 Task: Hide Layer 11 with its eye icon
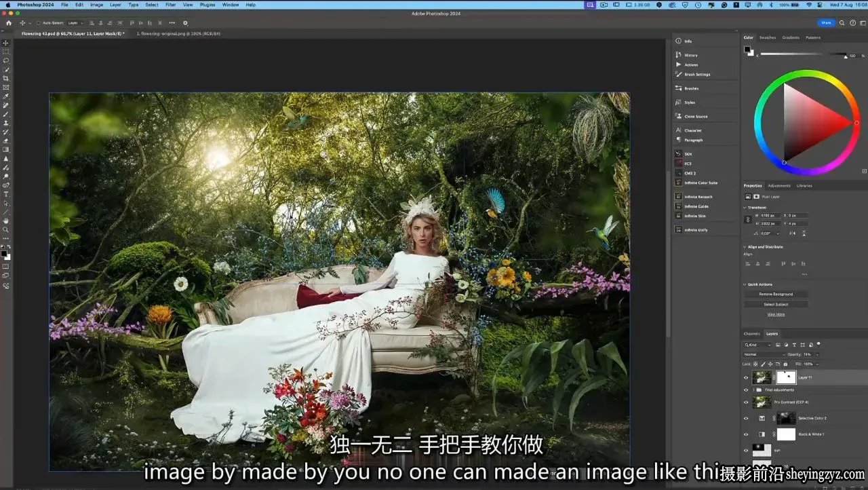(746, 377)
